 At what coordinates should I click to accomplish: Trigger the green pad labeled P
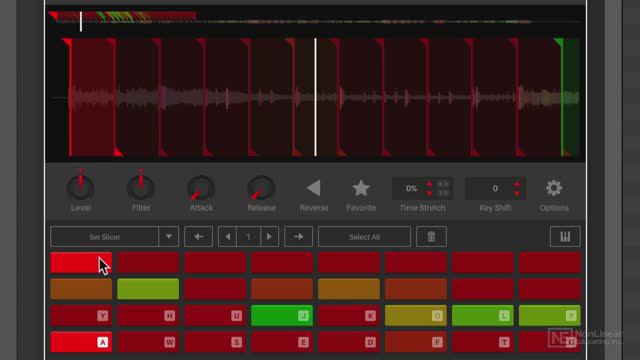click(549, 316)
